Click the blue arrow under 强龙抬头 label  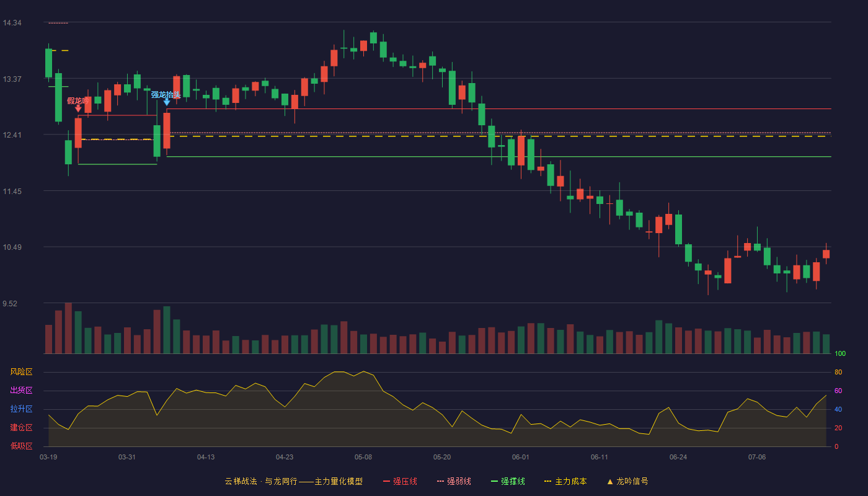[167, 102]
